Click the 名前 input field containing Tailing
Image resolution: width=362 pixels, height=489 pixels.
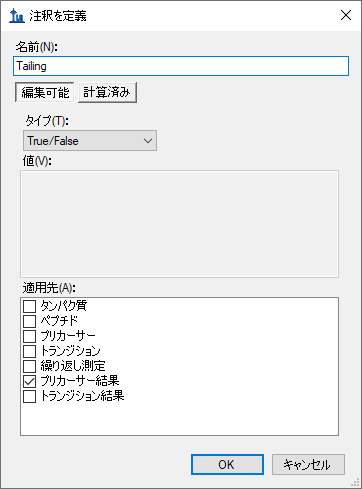pyautogui.click(x=181, y=66)
